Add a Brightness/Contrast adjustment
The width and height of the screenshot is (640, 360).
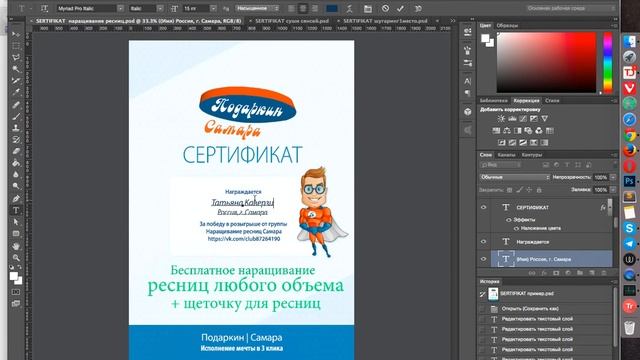(501, 119)
